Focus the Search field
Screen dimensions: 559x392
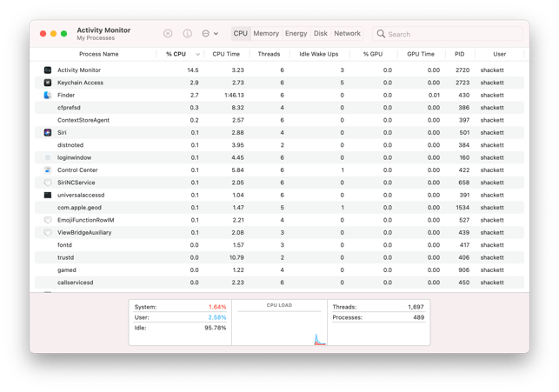[x=448, y=34]
